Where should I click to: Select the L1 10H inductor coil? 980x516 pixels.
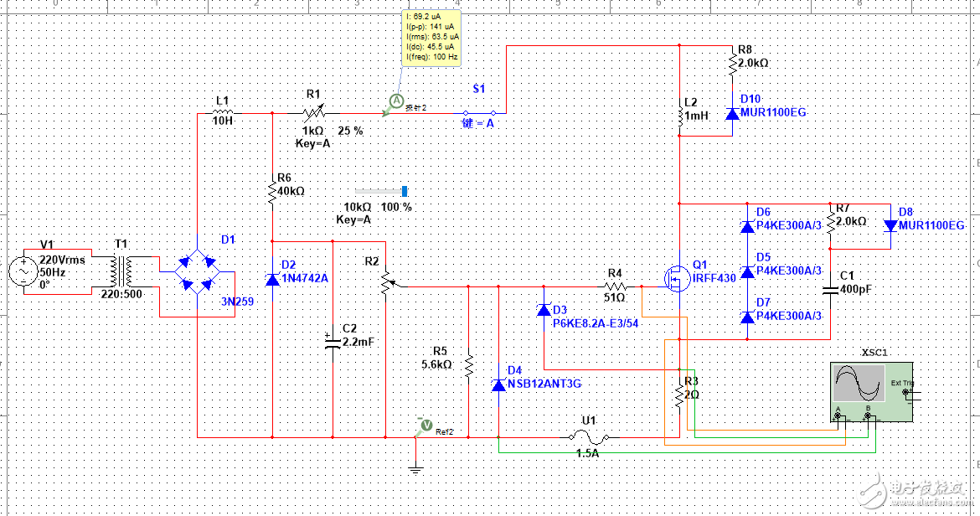(x=223, y=111)
